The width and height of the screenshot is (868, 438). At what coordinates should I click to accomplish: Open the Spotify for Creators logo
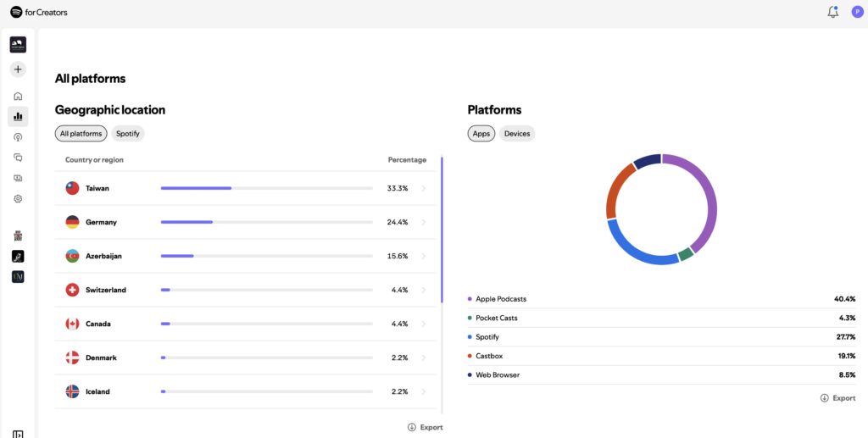[39, 12]
